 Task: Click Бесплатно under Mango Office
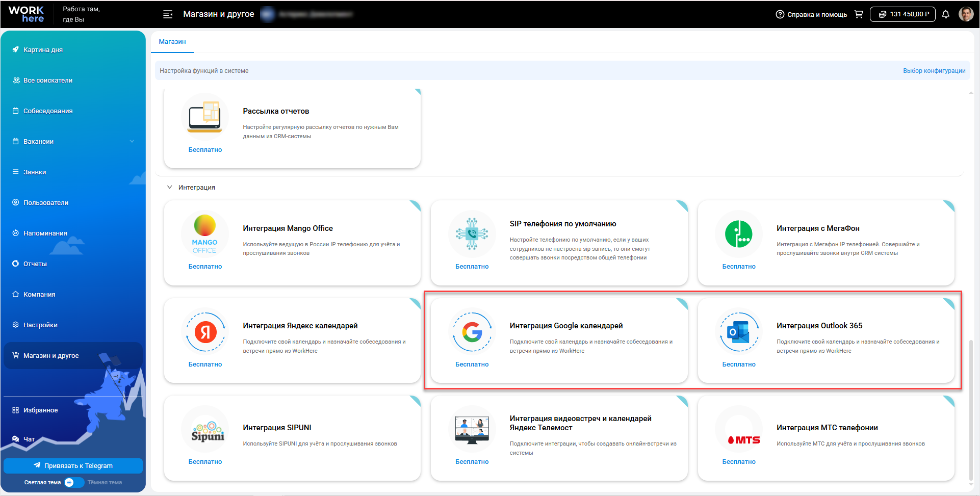coord(205,267)
